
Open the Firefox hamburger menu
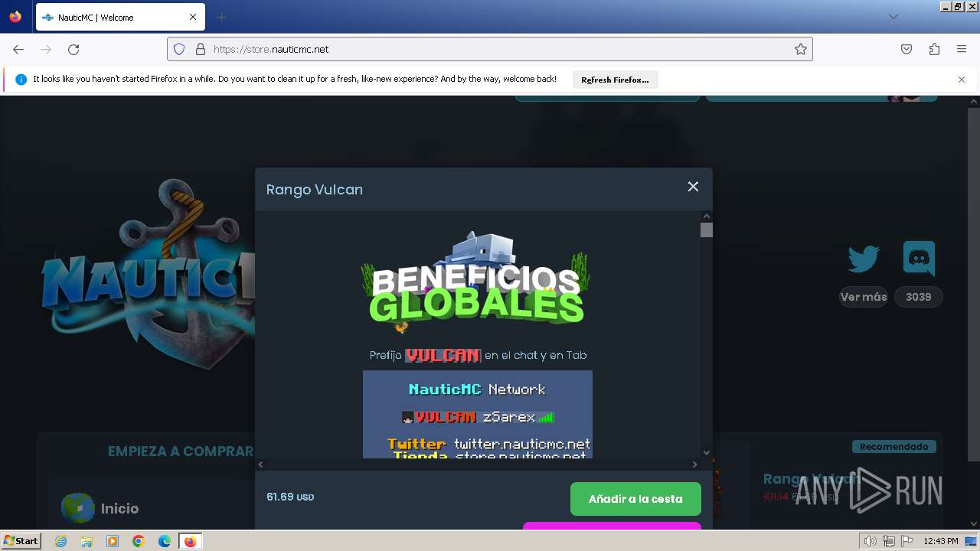click(x=962, y=49)
